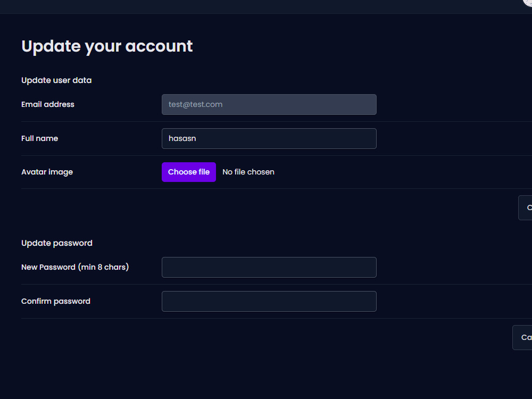
Task: Click the Cancel button under password section
Action: tap(522, 338)
